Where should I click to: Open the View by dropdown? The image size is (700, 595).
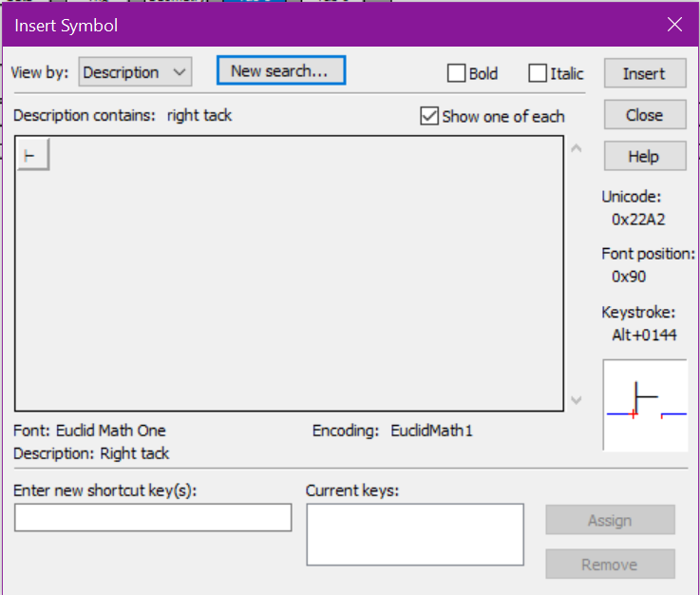tap(135, 72)
